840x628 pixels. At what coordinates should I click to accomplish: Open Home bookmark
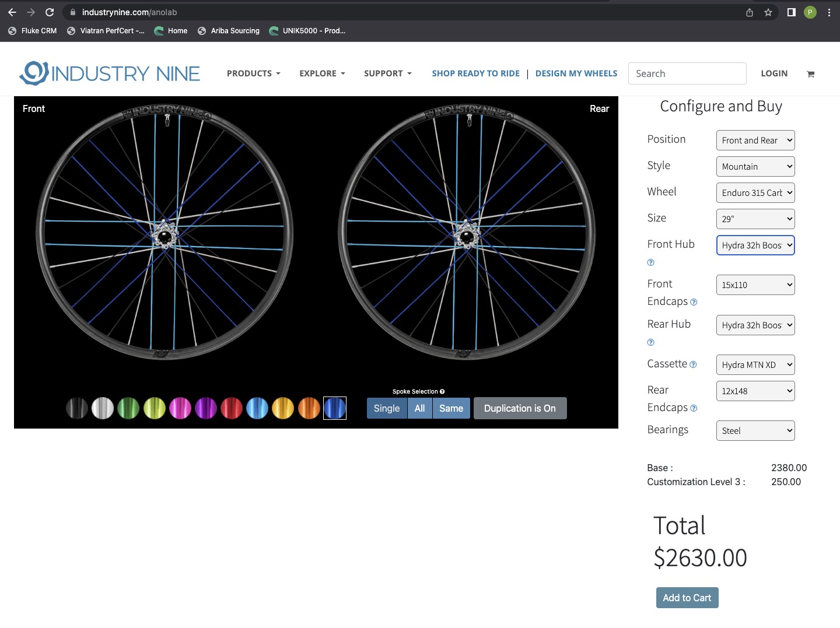coord(171,31)
